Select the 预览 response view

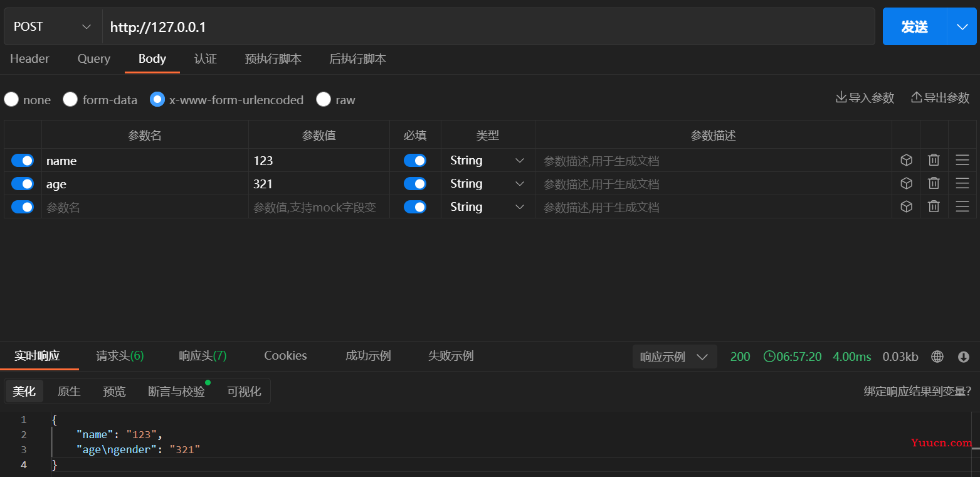point(114,392)
